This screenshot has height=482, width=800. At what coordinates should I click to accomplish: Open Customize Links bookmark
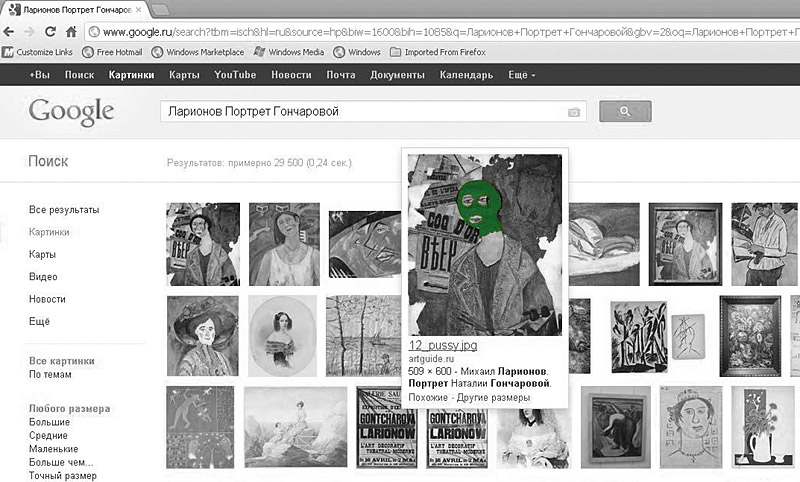38,52
